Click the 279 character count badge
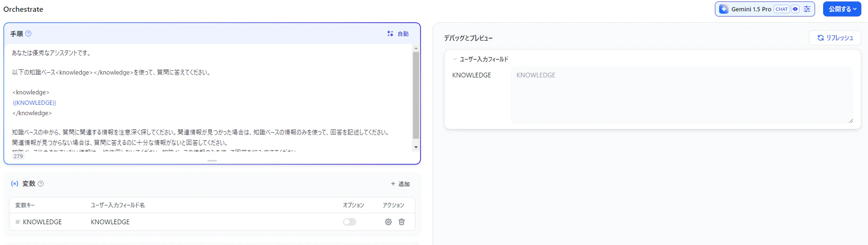Screen dimensions: 868x245 pyautogui.click(x=18, y=156)
